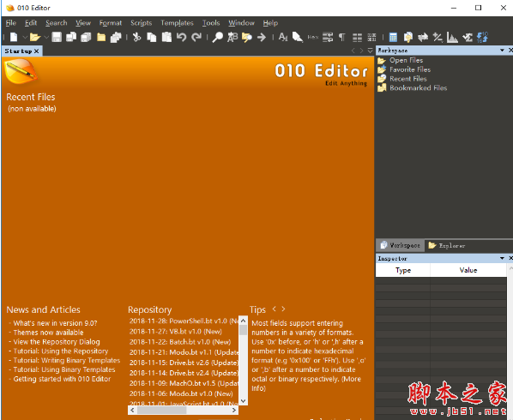Select Bookmarked Files in Workspace tree

(x=418, y=88)
